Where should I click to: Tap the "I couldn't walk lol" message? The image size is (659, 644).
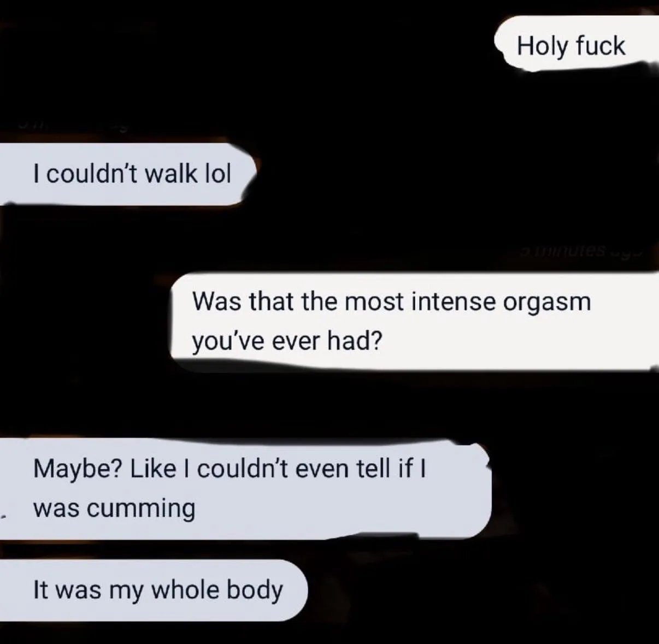click(127, 174)
